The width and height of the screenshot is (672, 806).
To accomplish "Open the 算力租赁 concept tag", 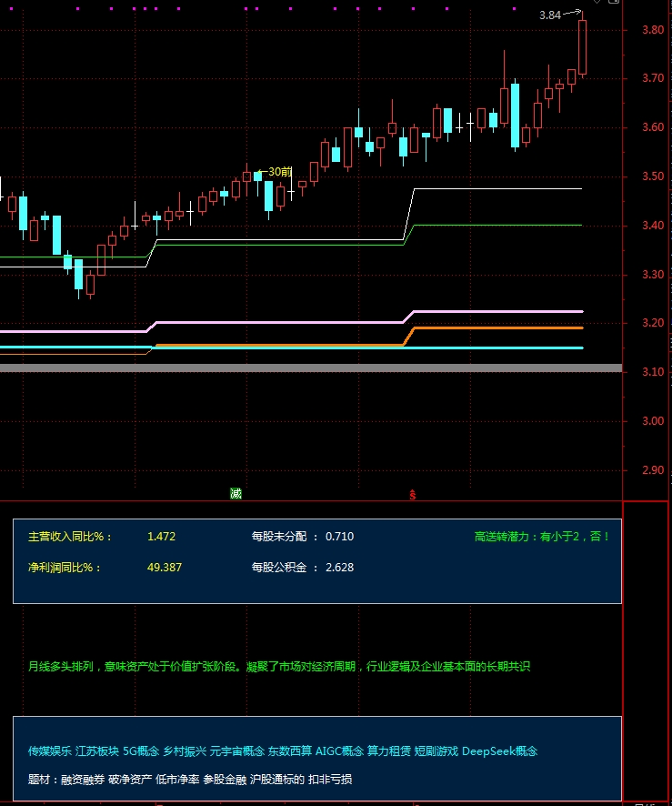I will point(389,751).
